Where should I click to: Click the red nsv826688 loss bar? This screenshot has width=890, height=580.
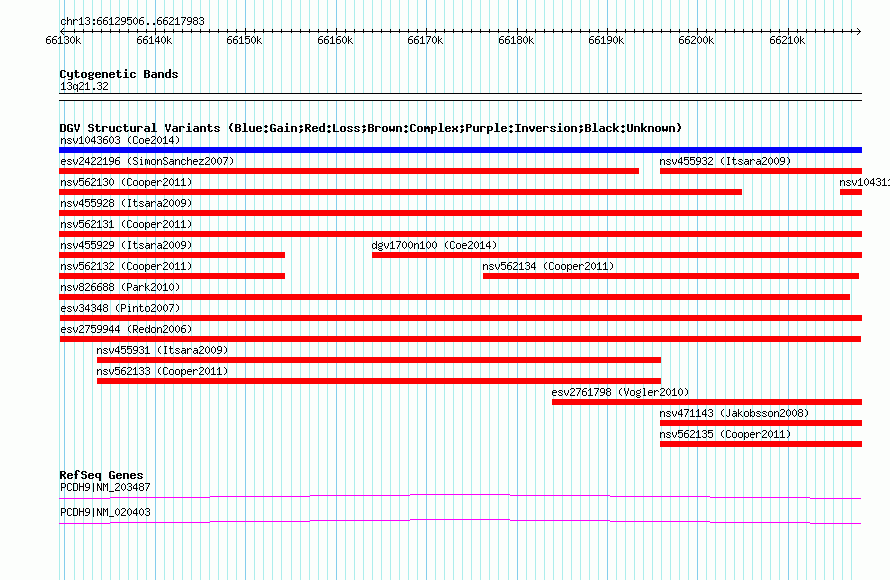pos(455,297)
